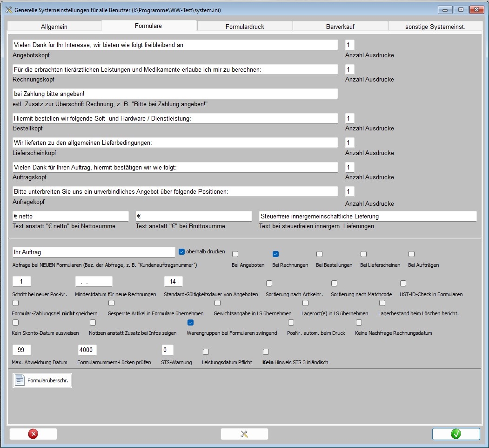Open the sonstige Systemeinst. tab
The width and height of the screenshot is (489, 448).
[x=435, y=27]
